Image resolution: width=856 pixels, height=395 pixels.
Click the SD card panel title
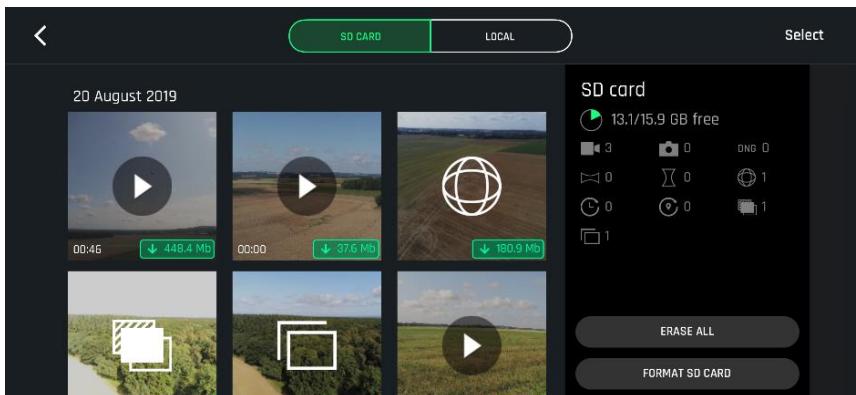click(x=613, y=89)
